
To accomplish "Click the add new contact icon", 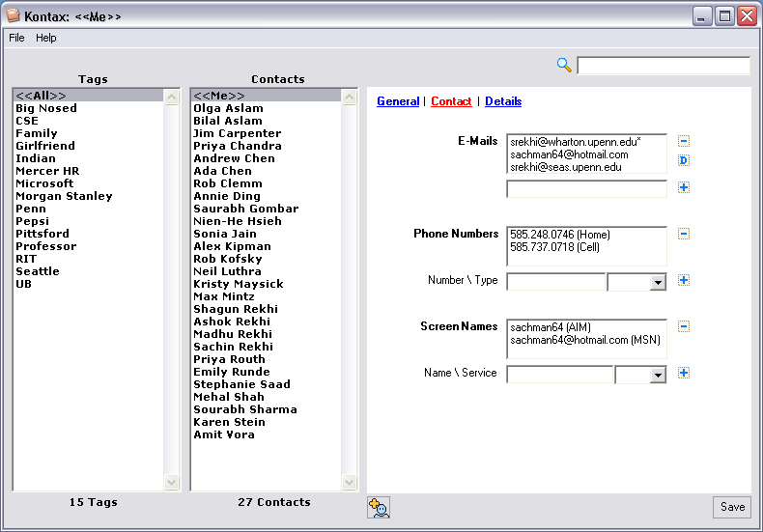I will pyautogui.click(x=379, y=508).
